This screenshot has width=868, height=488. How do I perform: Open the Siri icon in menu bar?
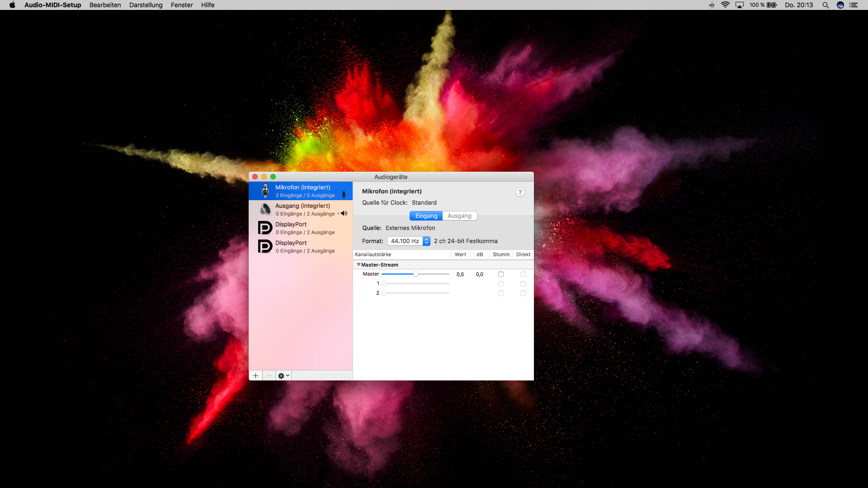point(840,5)
